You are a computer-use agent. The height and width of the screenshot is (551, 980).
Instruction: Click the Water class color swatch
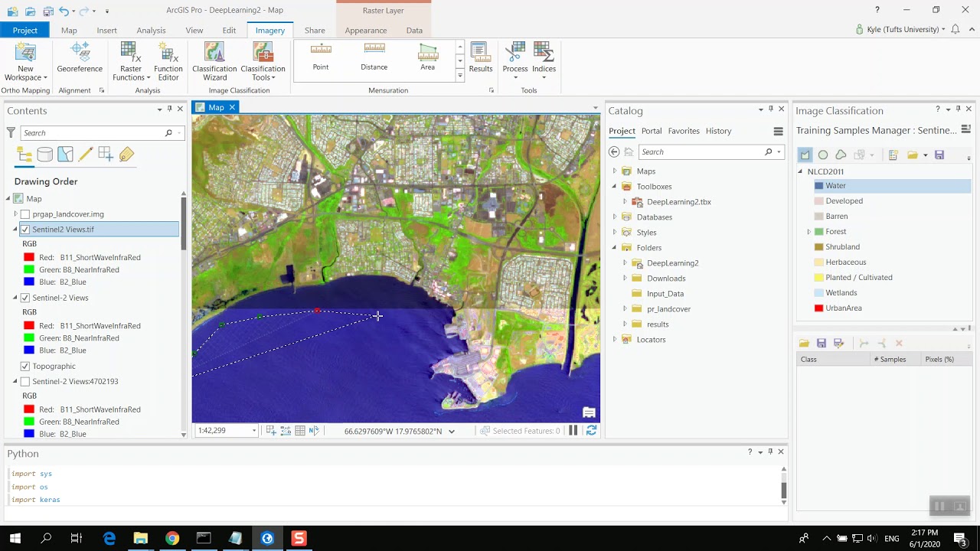pos(818,186)
